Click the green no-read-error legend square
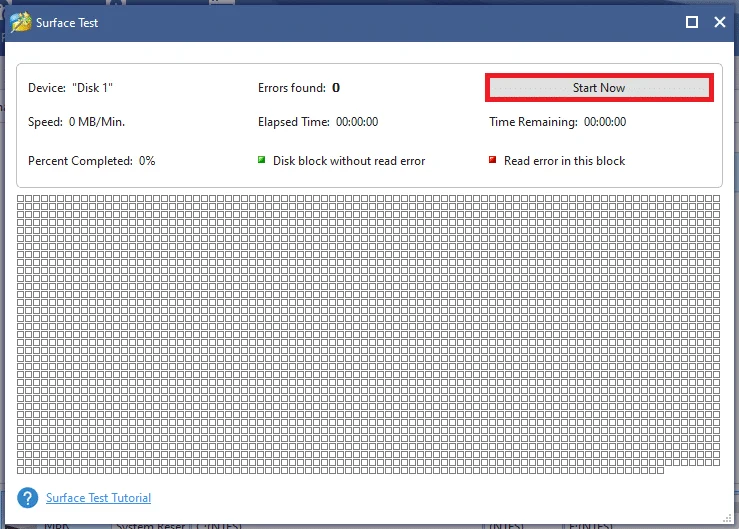739x529 pixels. [x=262, y=160]
